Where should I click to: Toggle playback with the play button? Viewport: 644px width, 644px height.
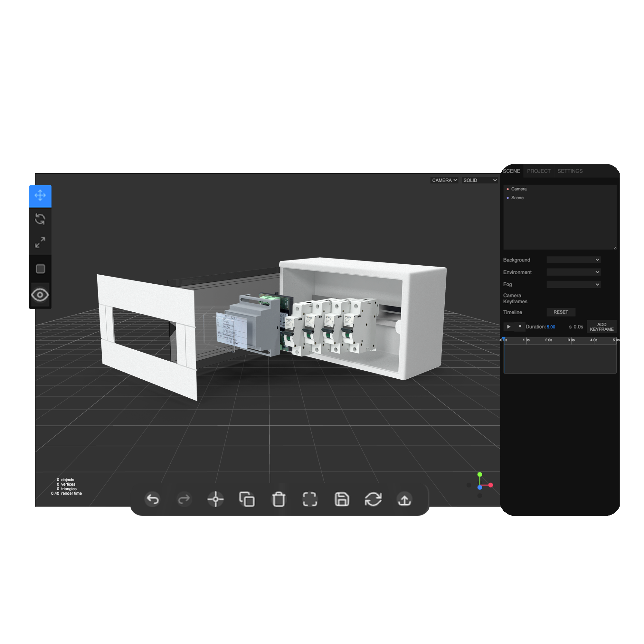pyautogui.click(x=508, y=327)
